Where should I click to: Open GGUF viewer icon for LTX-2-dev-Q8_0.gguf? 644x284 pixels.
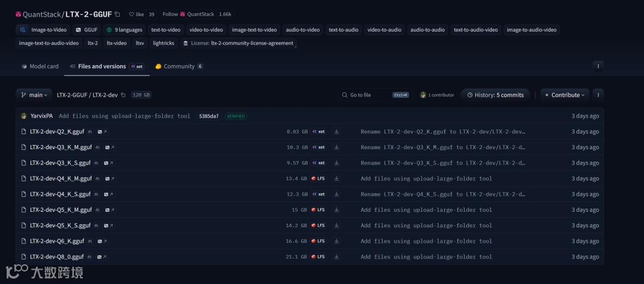pyautogui.click(x=101, y=257)
